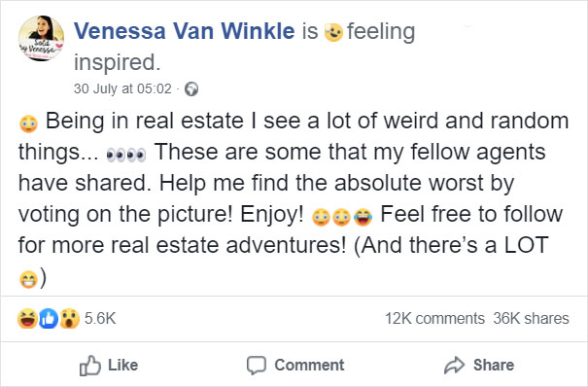Click the speech bubble icon beside Comment
Screen dimensions: 588x387
coord(257,366)
